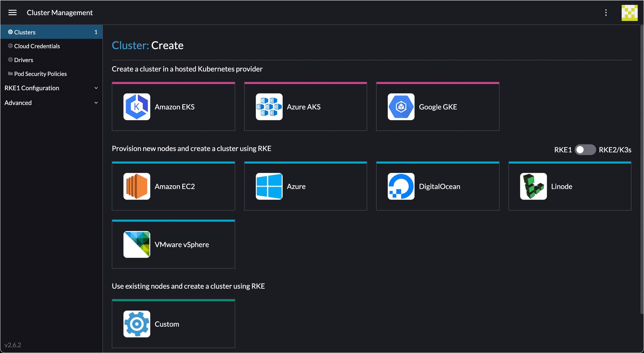644x353 pixels.
Task: Click the Amazon EC2 orange icon
Action: [x=137, y=186]
